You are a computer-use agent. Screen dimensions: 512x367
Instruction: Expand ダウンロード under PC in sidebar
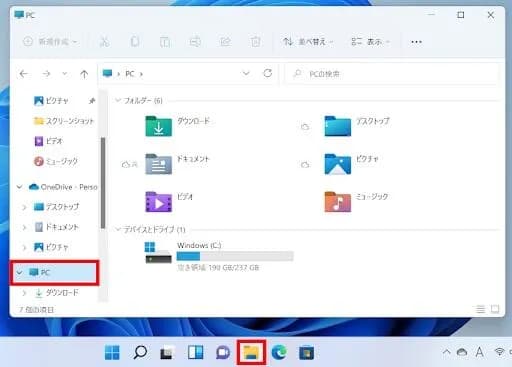24,293
